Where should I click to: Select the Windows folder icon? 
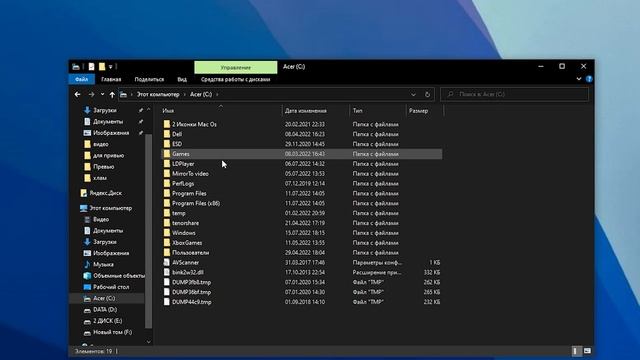pos(167,233)
